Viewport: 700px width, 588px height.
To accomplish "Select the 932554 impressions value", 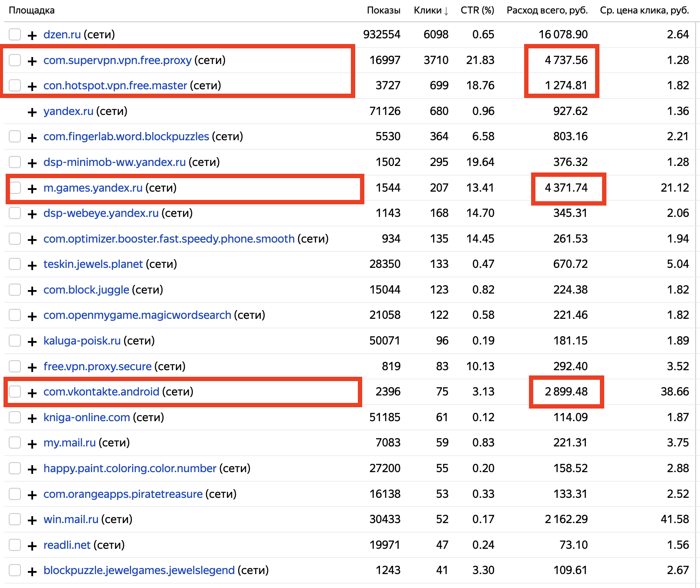I will tap(382, 34).
